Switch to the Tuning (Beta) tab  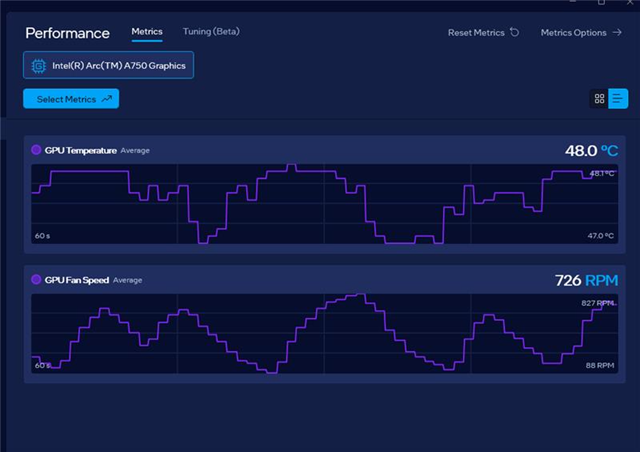point(211,32)
